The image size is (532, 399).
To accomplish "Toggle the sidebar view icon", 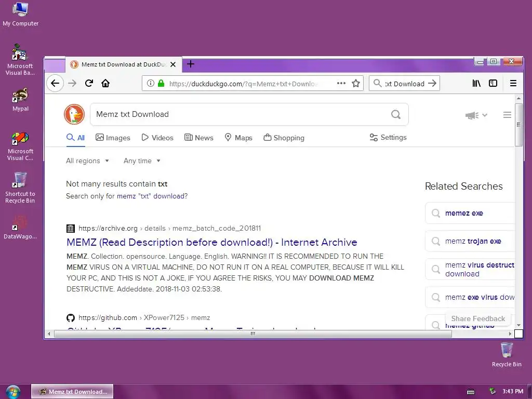I will (x=493, y=84).
